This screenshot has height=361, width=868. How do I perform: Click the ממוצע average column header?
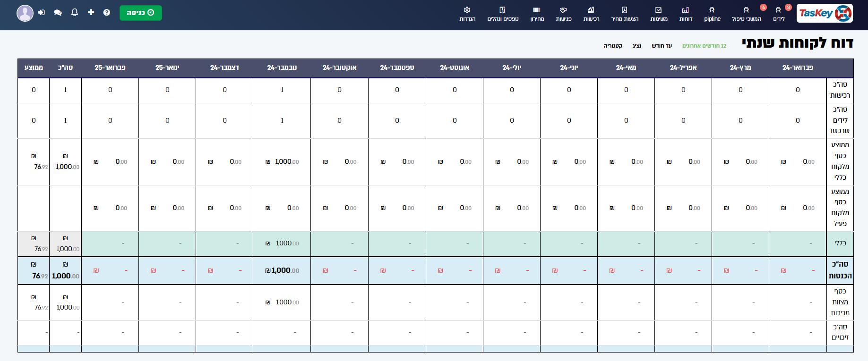[34, 68]
